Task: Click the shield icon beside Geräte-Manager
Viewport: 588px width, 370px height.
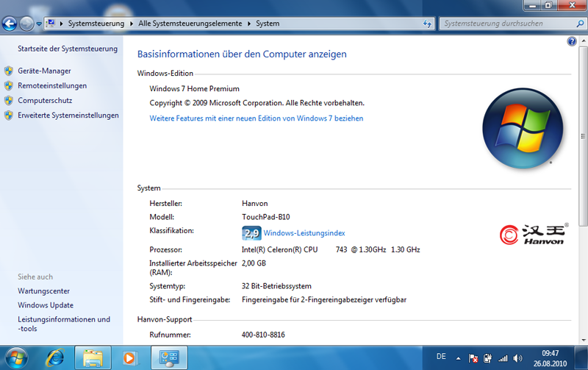Action: 9,71
